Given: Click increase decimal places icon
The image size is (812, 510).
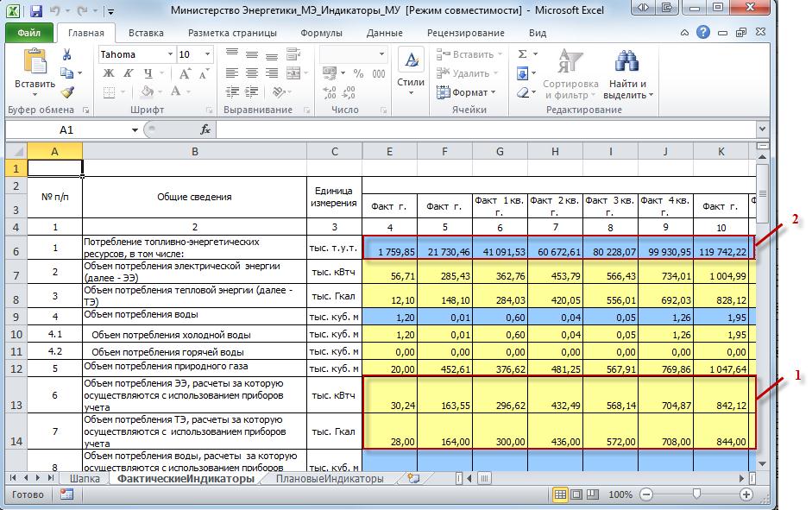Looking at the screenshot, I should click(x=330, y=92).
